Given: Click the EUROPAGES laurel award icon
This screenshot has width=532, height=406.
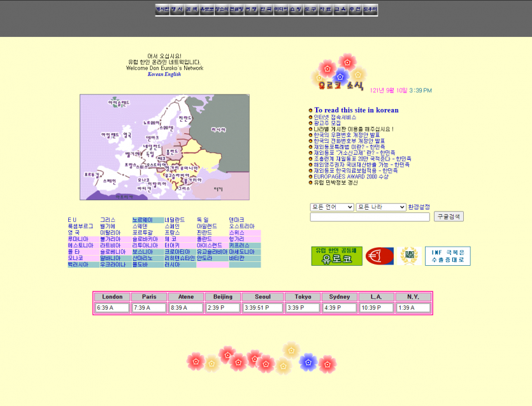Looking at the screenshot, I should (408, 256).
